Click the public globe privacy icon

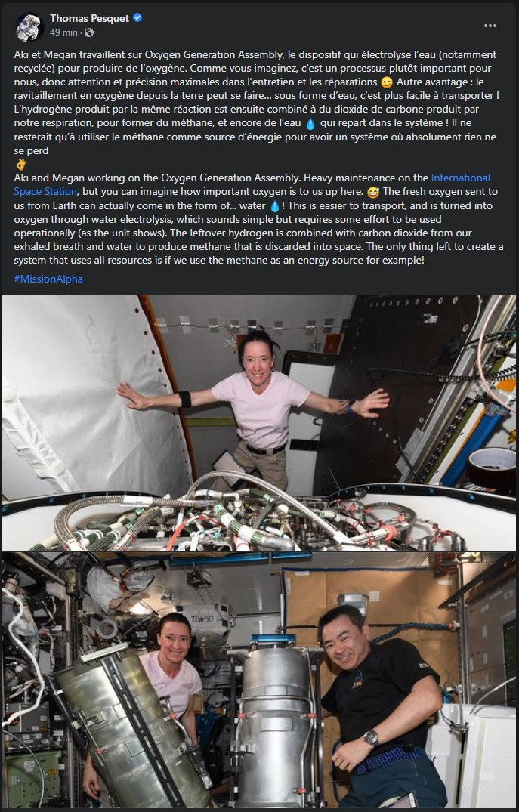89,32
